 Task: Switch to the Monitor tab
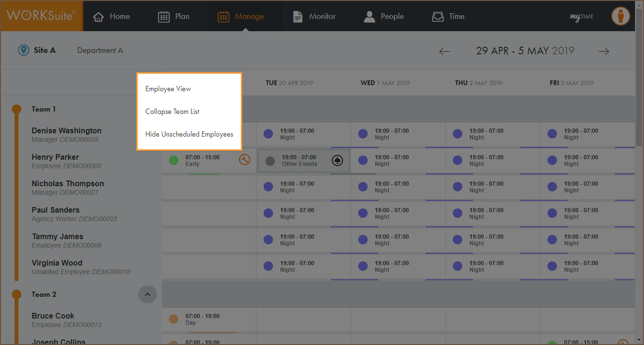[314, 17]
